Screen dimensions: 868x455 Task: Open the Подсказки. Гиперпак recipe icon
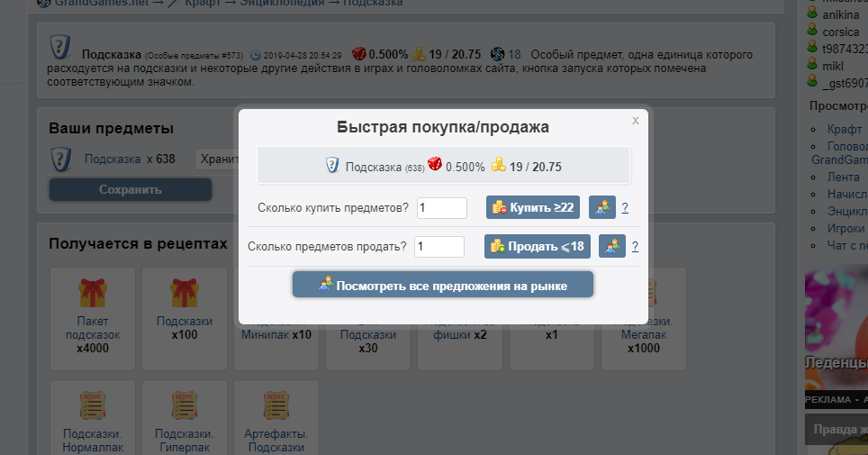tap(185, 405)
